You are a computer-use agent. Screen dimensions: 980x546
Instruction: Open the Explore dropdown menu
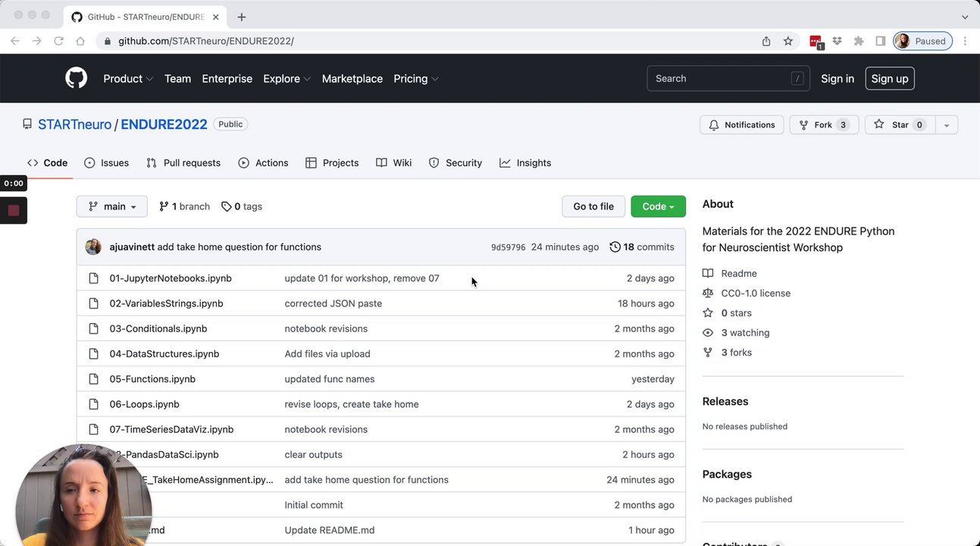tap(286, 78)
